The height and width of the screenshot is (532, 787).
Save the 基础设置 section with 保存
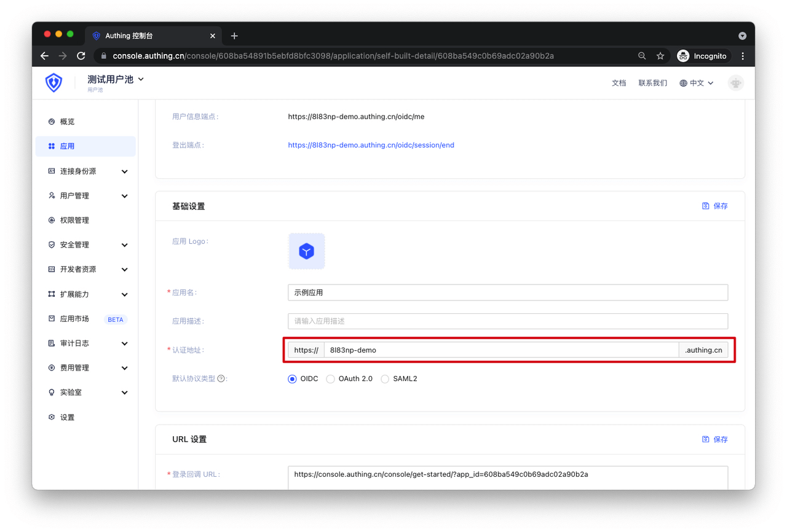(x=715, y=206)
